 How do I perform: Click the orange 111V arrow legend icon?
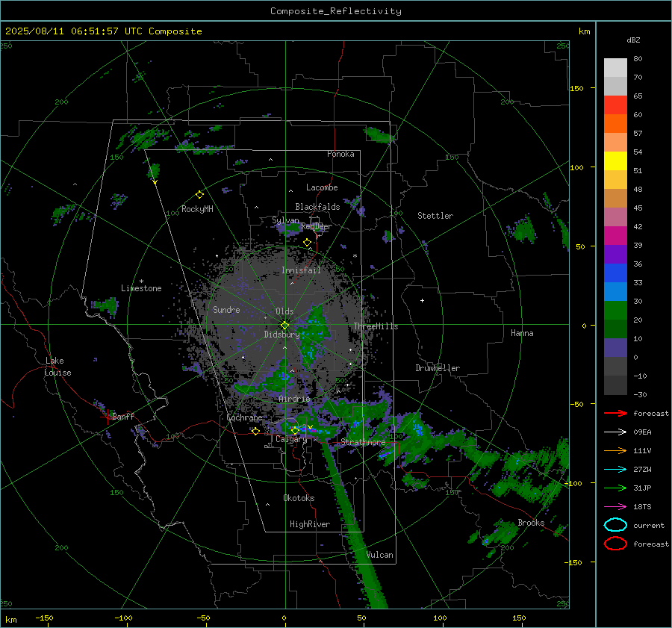tap(615, 450)
